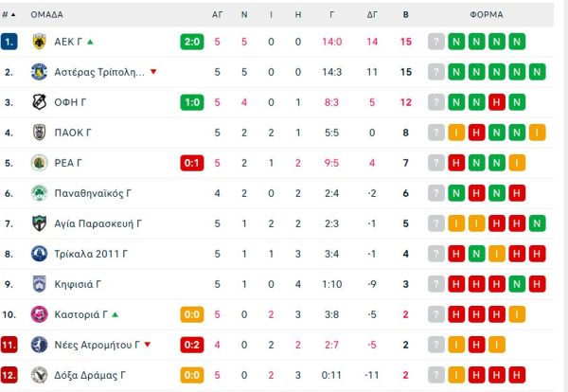Click the ΡΕΑ Γ team logo
Screen dimensions: 568x392
[40, 163]
